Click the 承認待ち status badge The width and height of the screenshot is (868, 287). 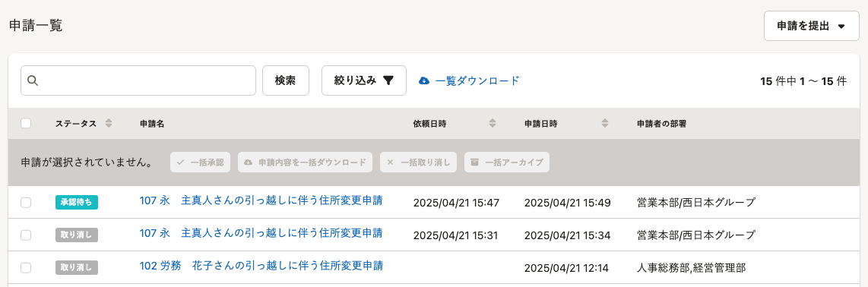pyautogui.click(x=77, y=203)
